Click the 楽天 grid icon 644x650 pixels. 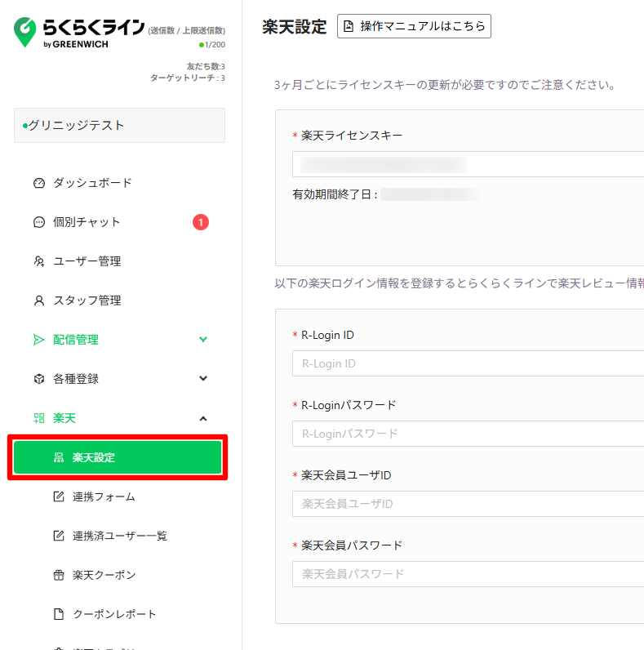click(39, 418)
